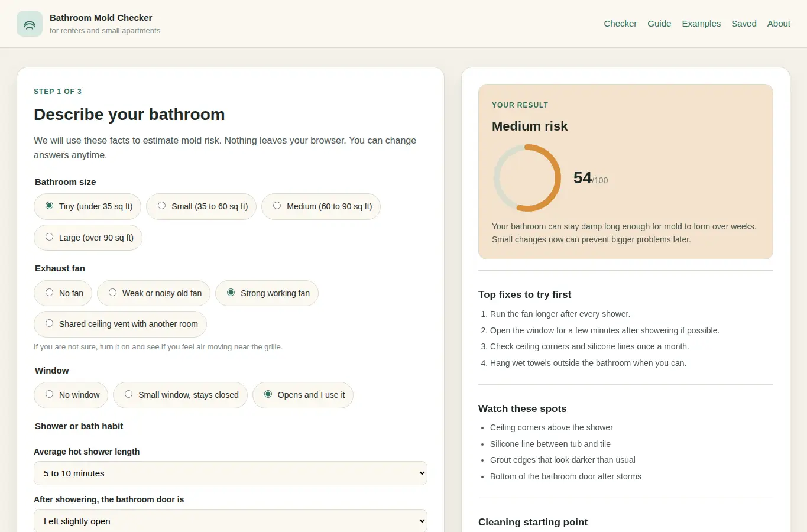Select the No fan option

tap(63, 293)
